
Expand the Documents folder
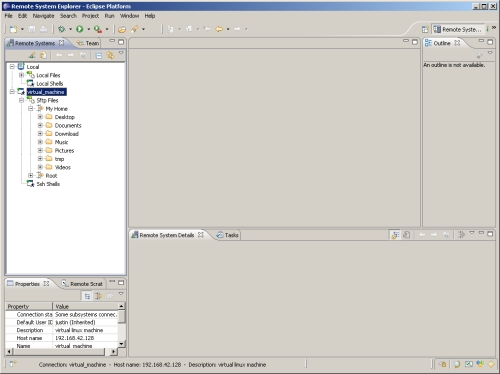click(x=40, y=125)
